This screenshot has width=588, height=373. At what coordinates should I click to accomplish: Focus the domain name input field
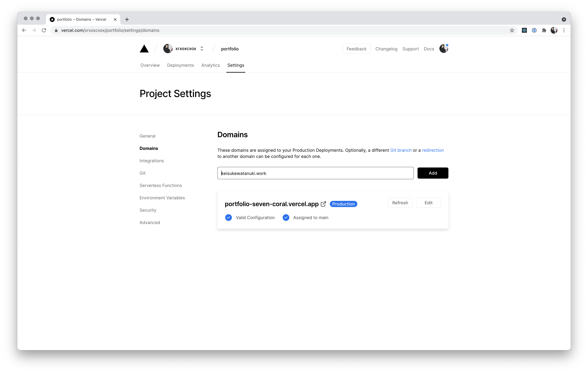click(315, 173)
